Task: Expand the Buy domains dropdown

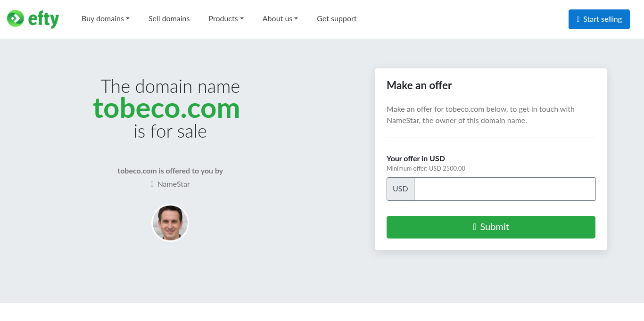Action: pyautogui.click(x=106, y=19)
